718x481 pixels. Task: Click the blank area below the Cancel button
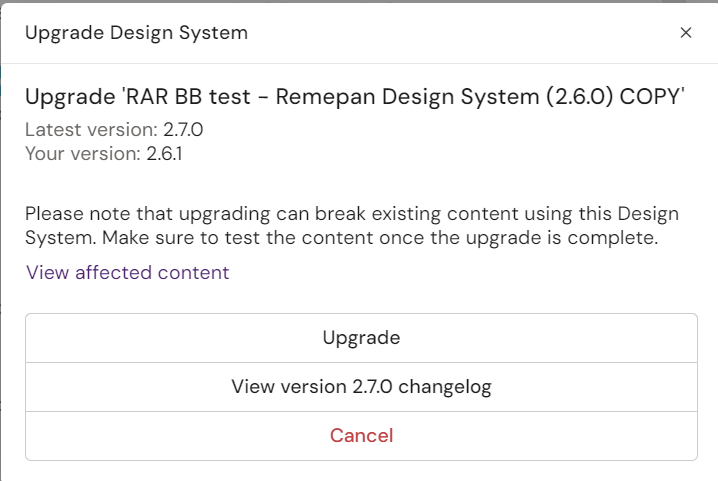tap(361, 471)
